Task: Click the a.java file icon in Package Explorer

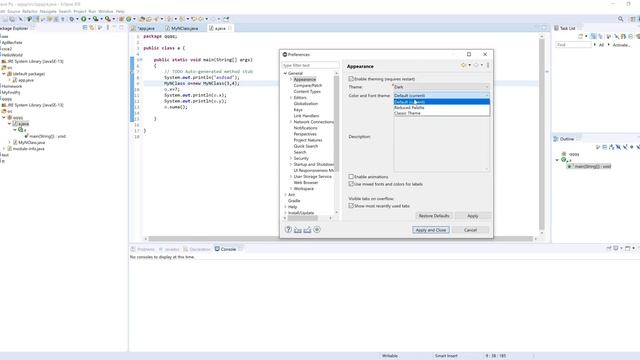Action: (x=16, y=123)
